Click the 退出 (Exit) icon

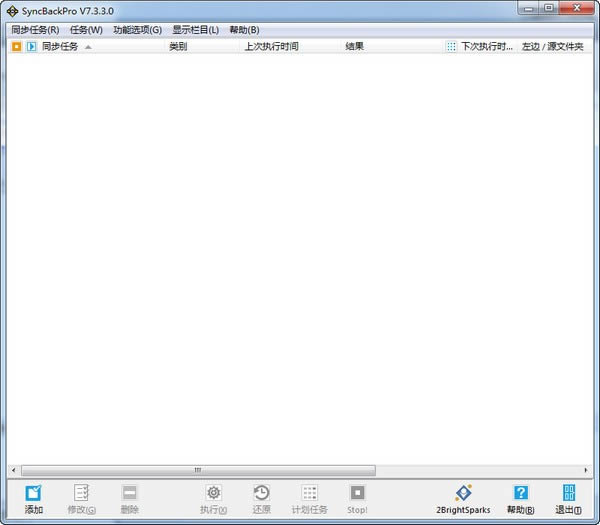pyautogui.click(x=568, y=493)
